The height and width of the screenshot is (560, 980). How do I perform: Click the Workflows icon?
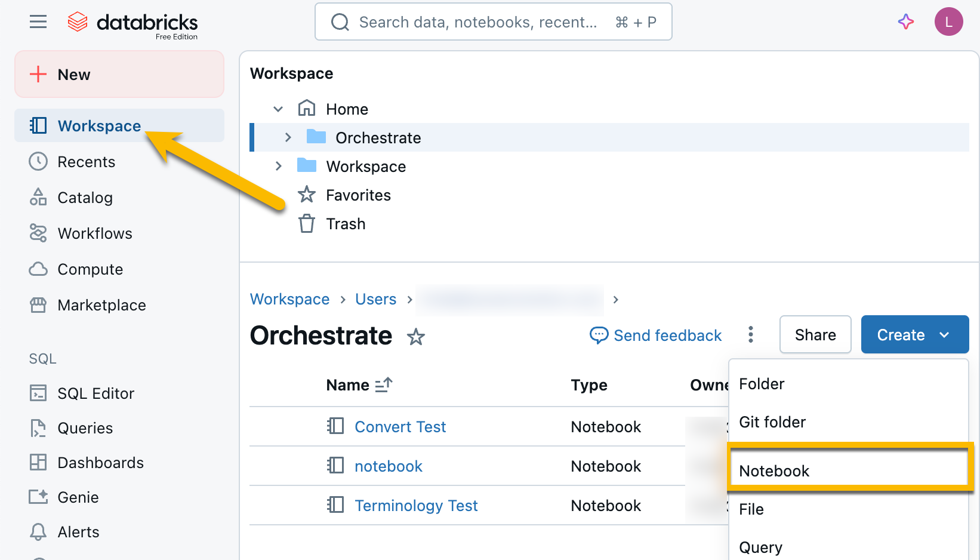click(38, 233)
